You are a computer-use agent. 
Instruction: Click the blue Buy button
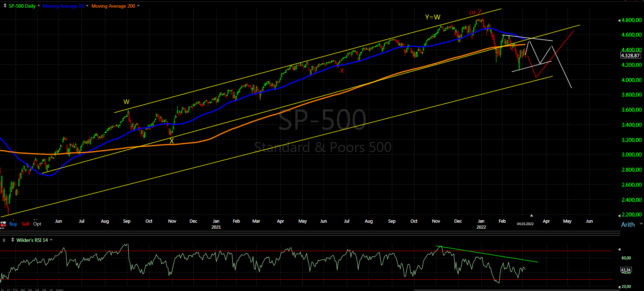click(13, 224)
